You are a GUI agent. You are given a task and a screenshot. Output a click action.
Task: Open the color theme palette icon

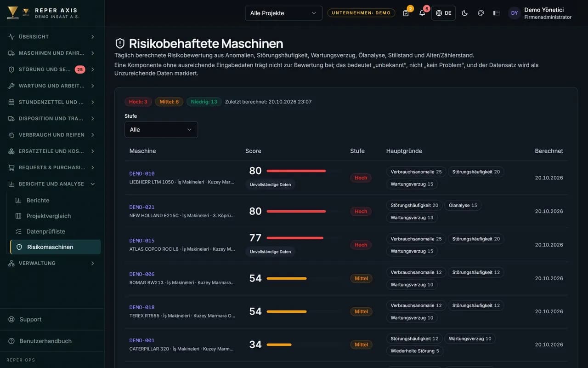click(481, 13)
